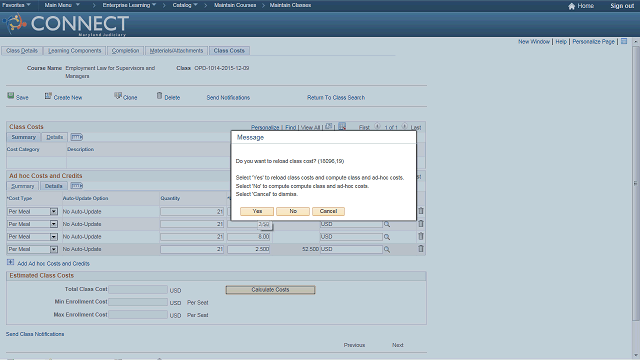This screenshot has height=360, width=640.
Task: Open the Materials/Attachments tab
Action: coord(176,51)
